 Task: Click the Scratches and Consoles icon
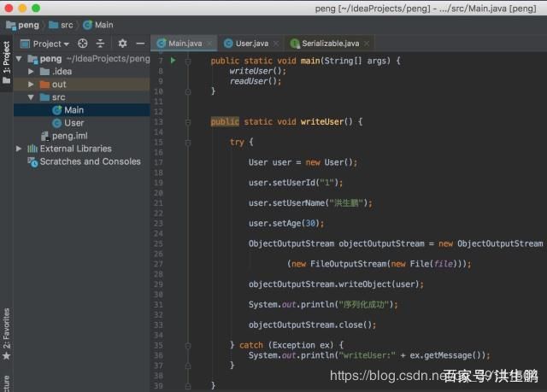32,161
